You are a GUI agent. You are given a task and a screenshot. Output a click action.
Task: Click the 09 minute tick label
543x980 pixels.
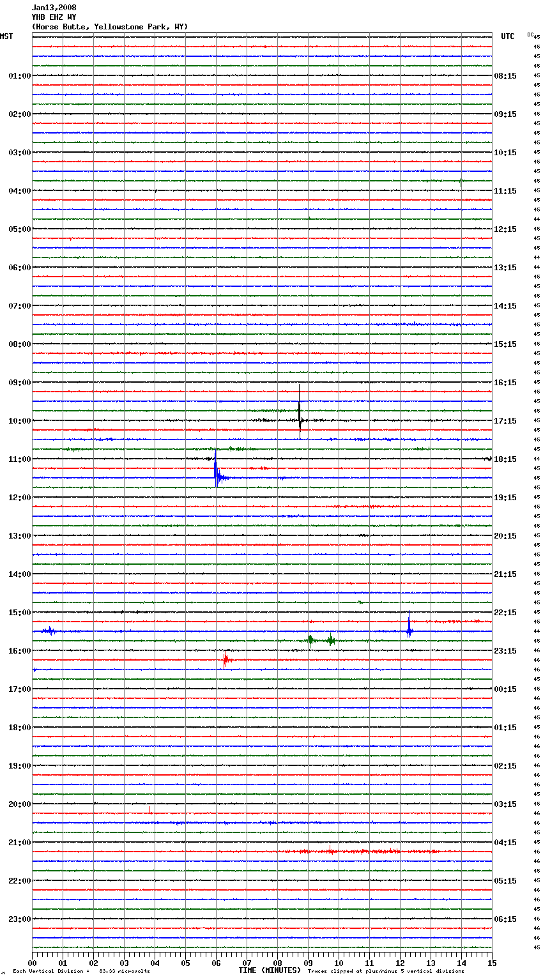click(308, 963)
